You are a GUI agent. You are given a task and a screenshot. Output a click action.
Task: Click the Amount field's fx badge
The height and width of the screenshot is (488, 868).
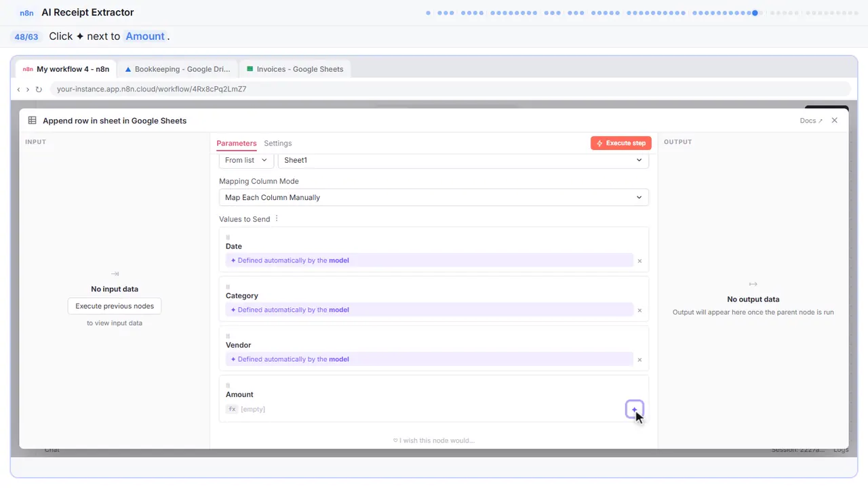click(x=232, y=409)
